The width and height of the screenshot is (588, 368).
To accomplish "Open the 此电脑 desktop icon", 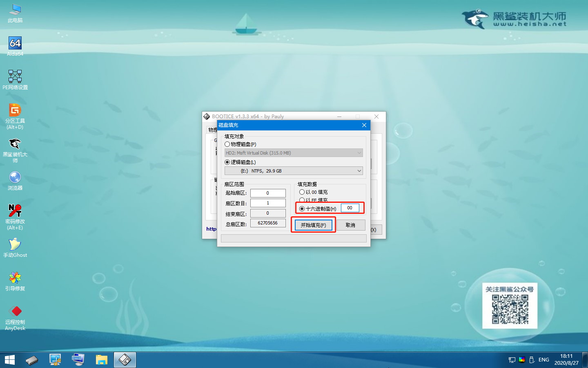I will pos(15,13).
